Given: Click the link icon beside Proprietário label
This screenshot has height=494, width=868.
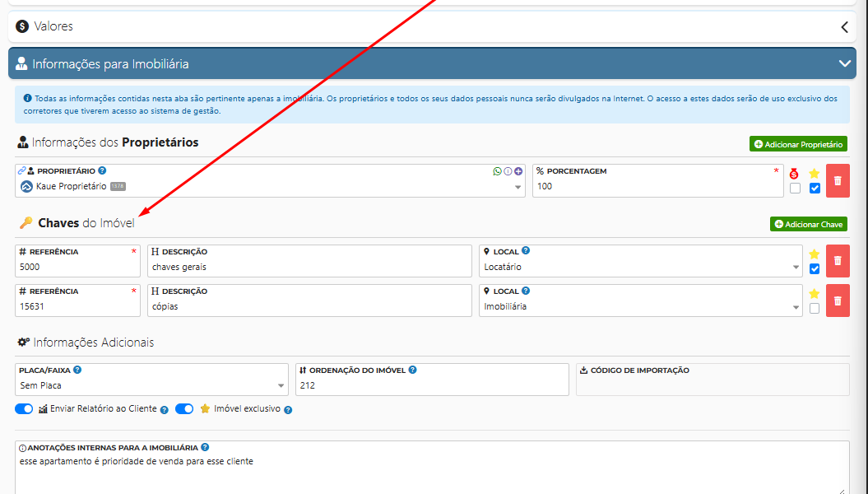Looking at the screenshot, I should (21, 171).
